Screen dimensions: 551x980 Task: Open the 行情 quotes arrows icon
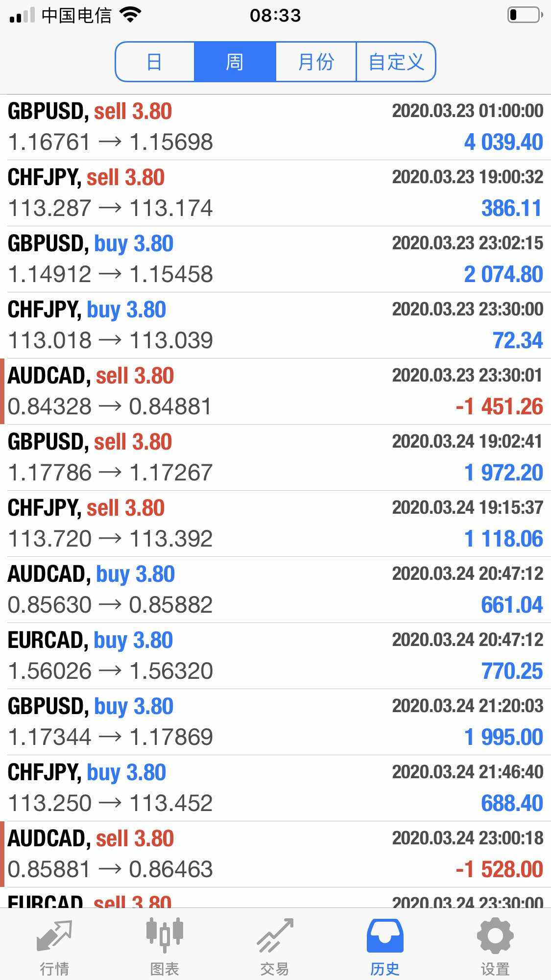click(54, 936)
